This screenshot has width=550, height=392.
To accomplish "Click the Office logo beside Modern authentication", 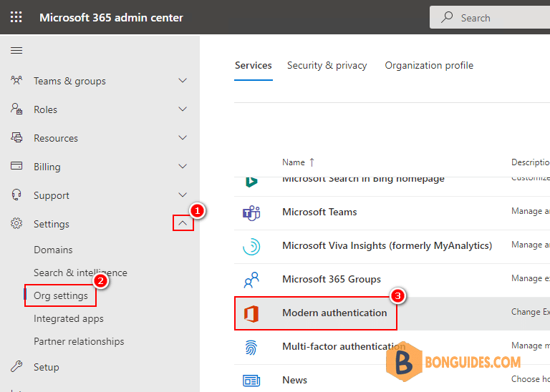I will 251,313.
